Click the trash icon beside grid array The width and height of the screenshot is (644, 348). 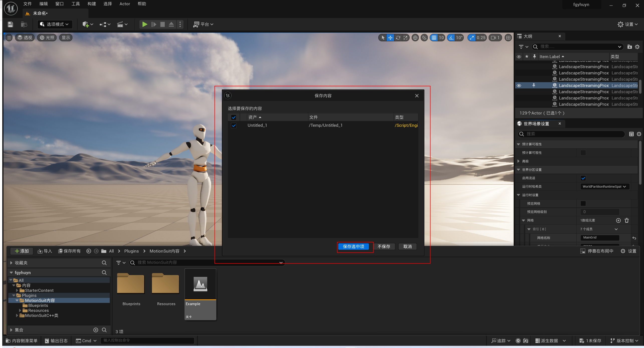[627, 220]
